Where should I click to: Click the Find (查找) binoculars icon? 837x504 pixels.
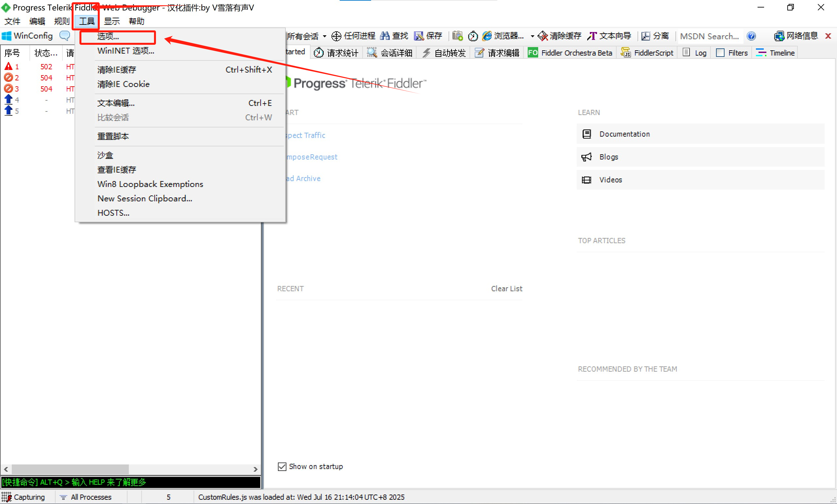pyautogui.click(x=384, y=36)
